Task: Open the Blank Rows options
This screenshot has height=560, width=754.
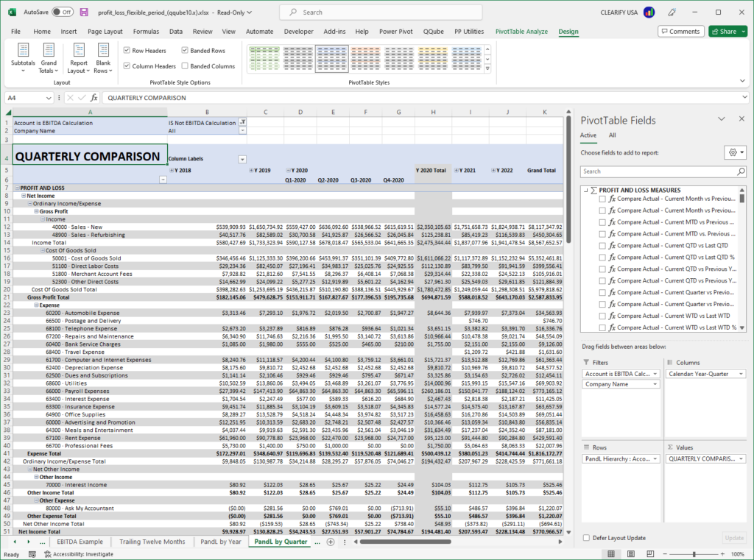Action: click(x=103, y=58)
